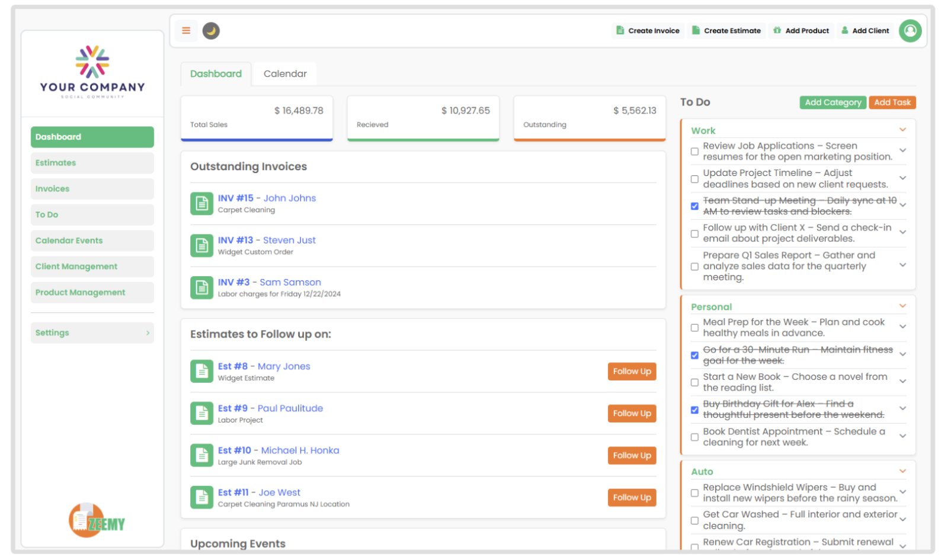Click the Create Invoice document icon
The width and height of the screenshot is (948, 560).
click(x=620, y=30)
